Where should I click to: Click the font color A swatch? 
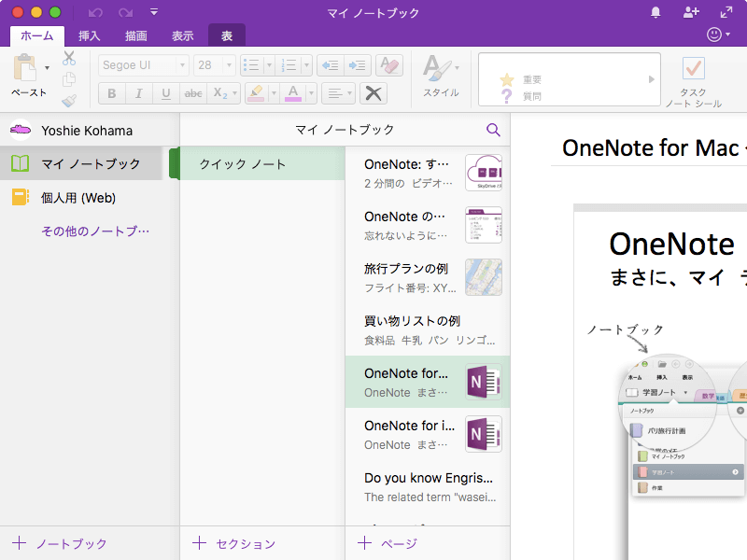pyautogui.click(x=293, y=93)
